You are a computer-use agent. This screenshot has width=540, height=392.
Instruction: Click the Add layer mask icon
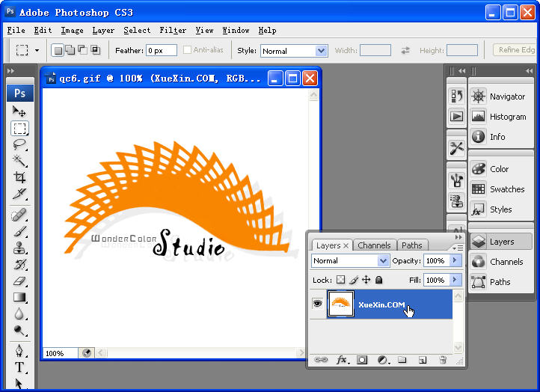362,361
